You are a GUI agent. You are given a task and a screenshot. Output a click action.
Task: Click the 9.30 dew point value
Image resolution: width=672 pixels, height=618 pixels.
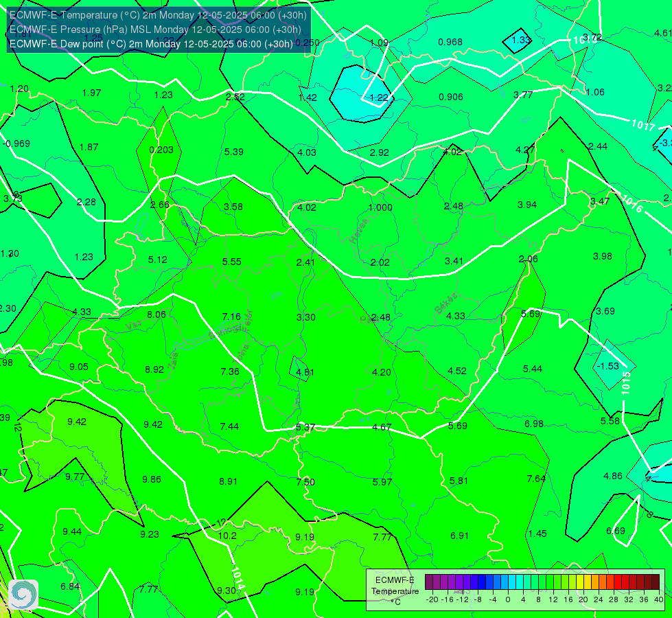227,591
